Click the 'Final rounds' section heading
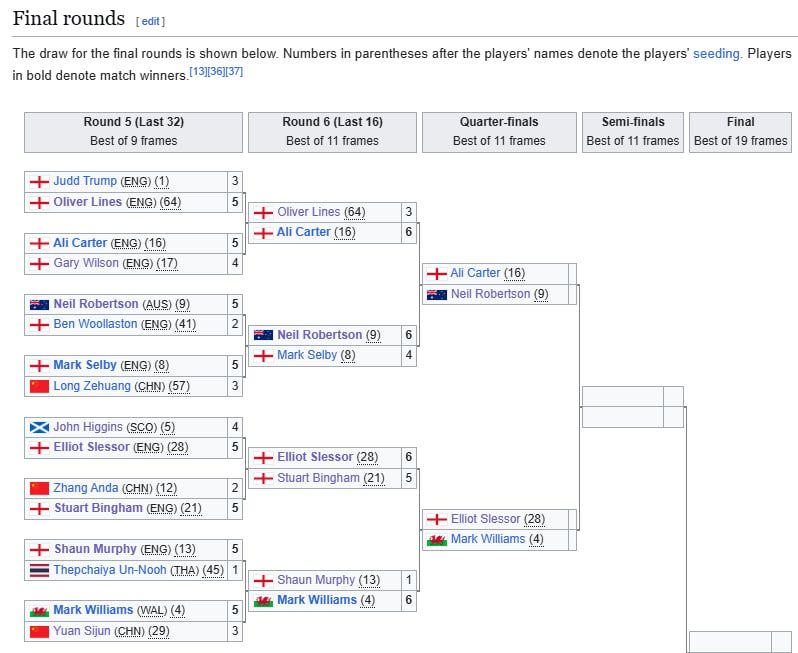 click(68, 19)
